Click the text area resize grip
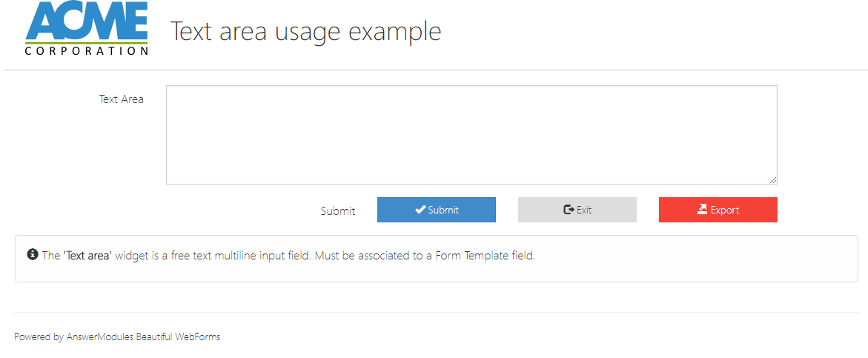The image size is (868, 358). point(773,180)
